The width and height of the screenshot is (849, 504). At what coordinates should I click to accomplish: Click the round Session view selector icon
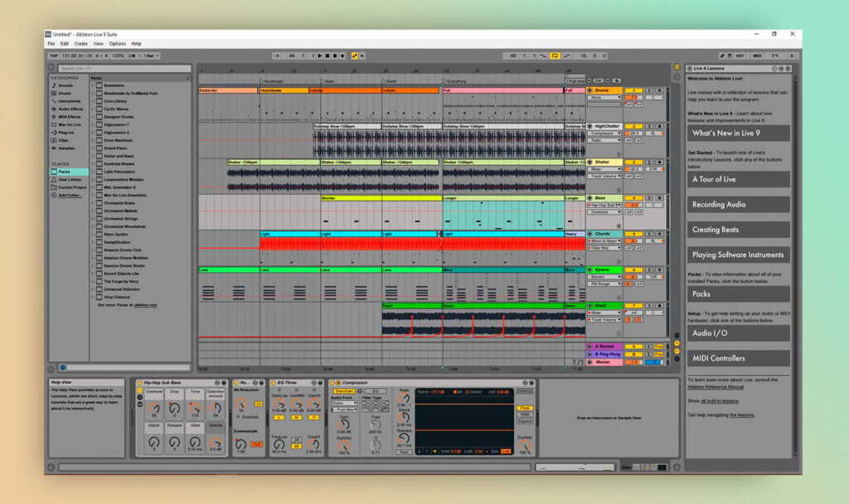(677, 77)
